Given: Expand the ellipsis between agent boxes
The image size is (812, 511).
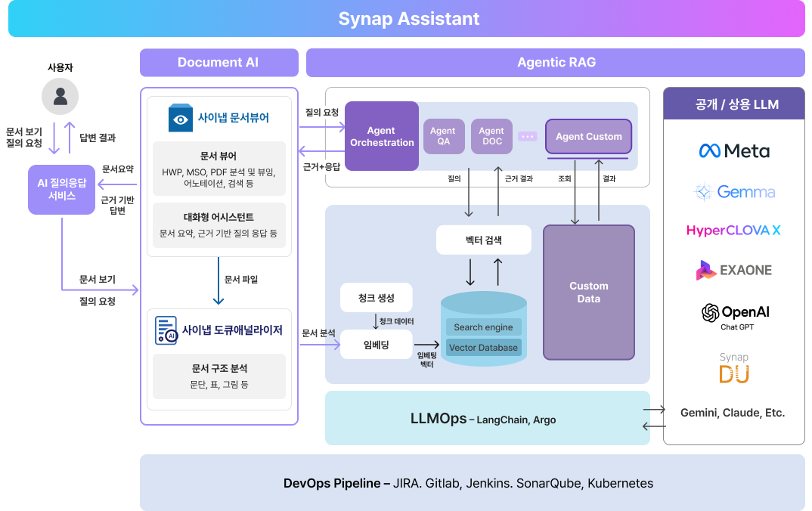Looking at the screenshot, I should click(528, 137).
